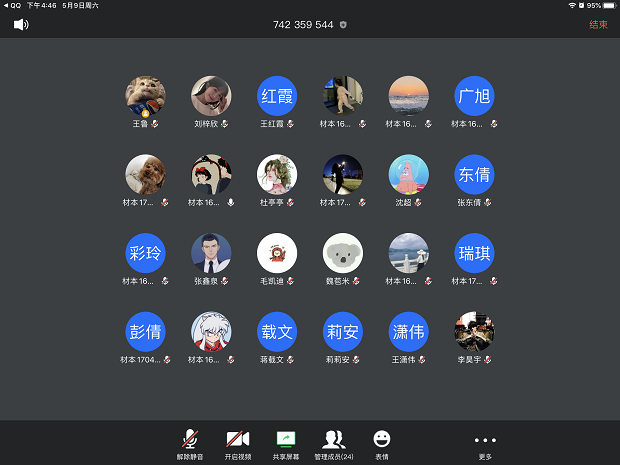The height and width of the screenshot is (465, 620).
Task: Click the mic icon beside 刘梓欣
Action: [x=225, y=124]
